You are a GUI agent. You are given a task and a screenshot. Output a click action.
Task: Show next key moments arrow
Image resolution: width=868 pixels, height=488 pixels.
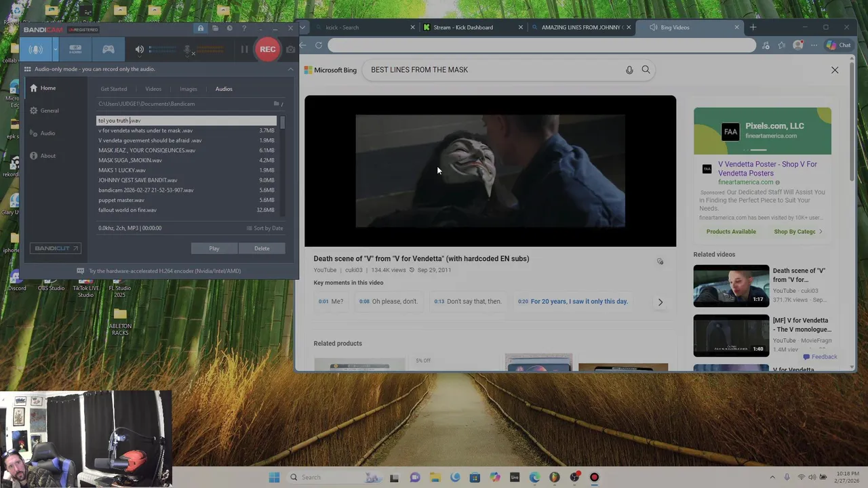click(660, 302)
